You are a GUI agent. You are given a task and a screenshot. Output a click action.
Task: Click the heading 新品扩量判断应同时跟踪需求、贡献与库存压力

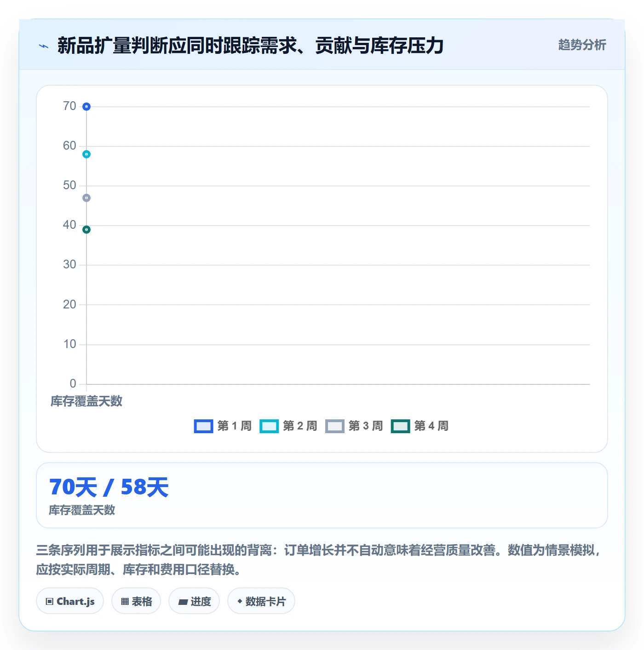coord(250,46)
